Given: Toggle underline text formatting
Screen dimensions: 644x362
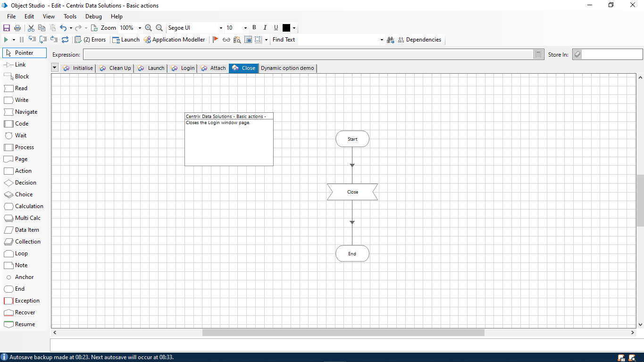Looking at the screenshot, I should coord(276,28).
